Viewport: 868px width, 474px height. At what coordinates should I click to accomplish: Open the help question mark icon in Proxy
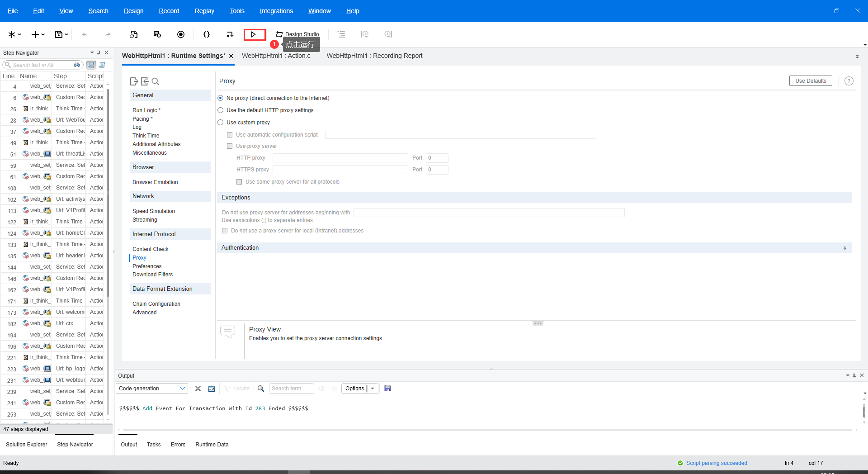click(849, 81)
